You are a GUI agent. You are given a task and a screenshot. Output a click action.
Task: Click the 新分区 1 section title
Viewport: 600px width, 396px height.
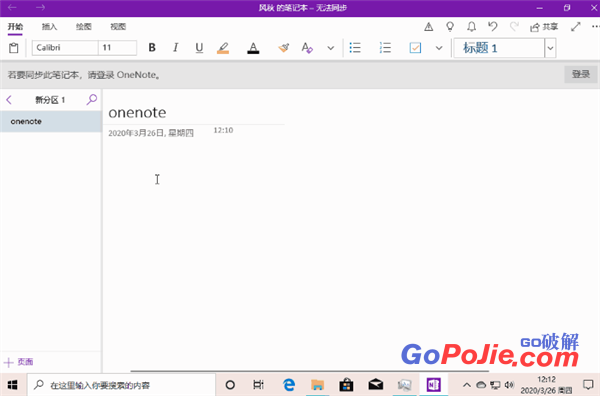pyautogui.click(x=50, y=100)
